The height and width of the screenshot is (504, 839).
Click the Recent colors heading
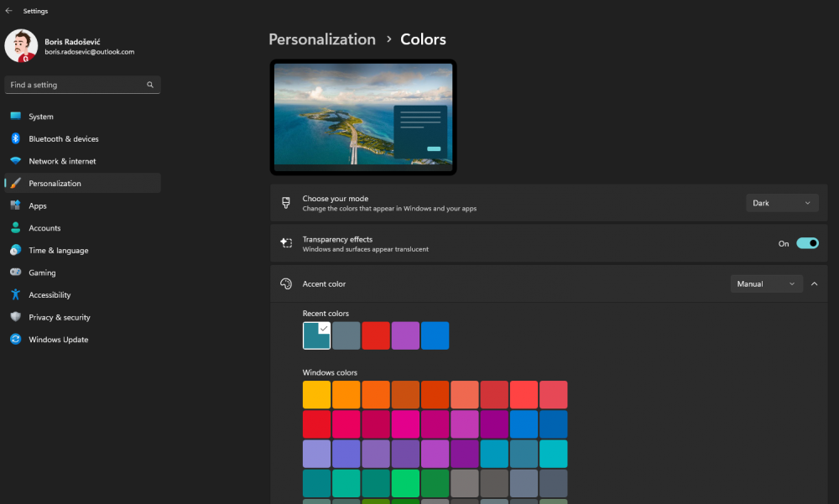[x=326, y=314]
